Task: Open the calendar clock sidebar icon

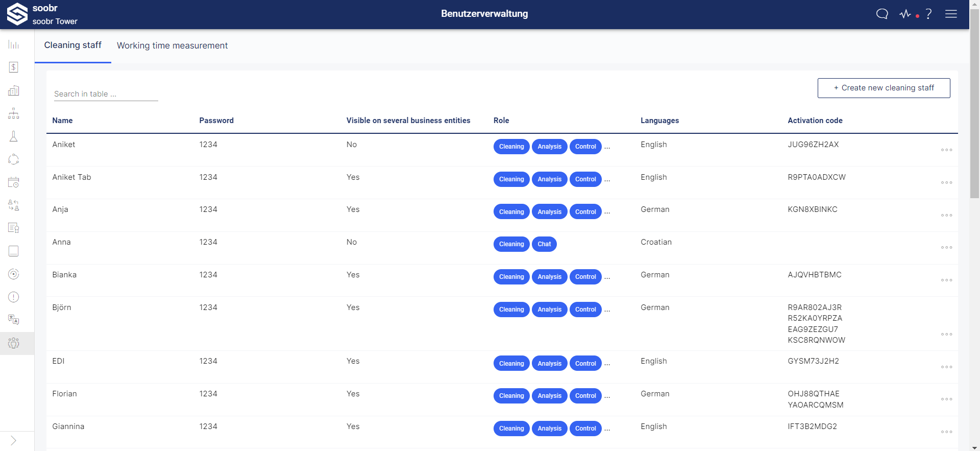Action: click(x=14, y=182)
